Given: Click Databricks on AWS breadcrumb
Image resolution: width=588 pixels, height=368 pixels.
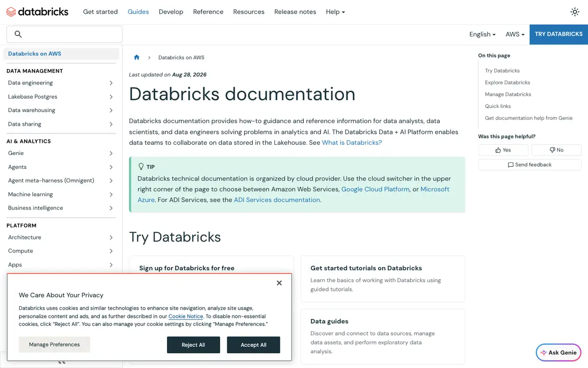Looking at the screenshot, I should 181,57.
